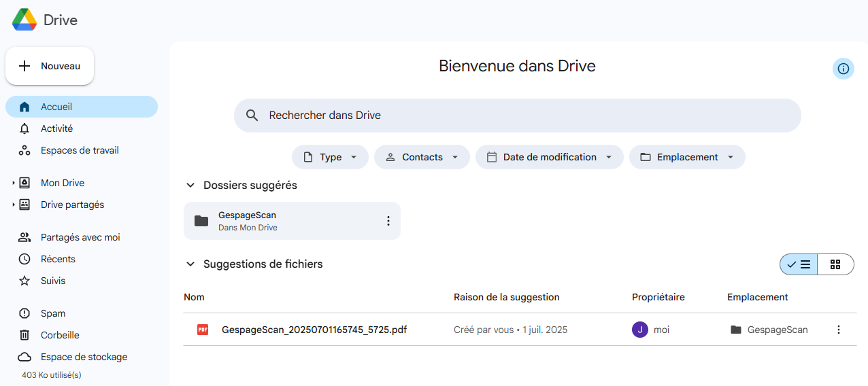The image size is (868, 386).
Task: Open the Contacts filter dropdown
Action: 422,157
